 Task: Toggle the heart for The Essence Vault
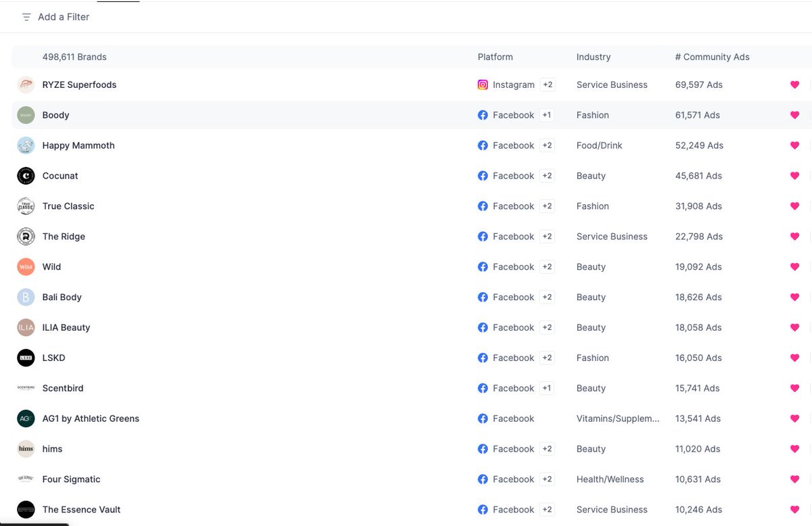point(794,510)
